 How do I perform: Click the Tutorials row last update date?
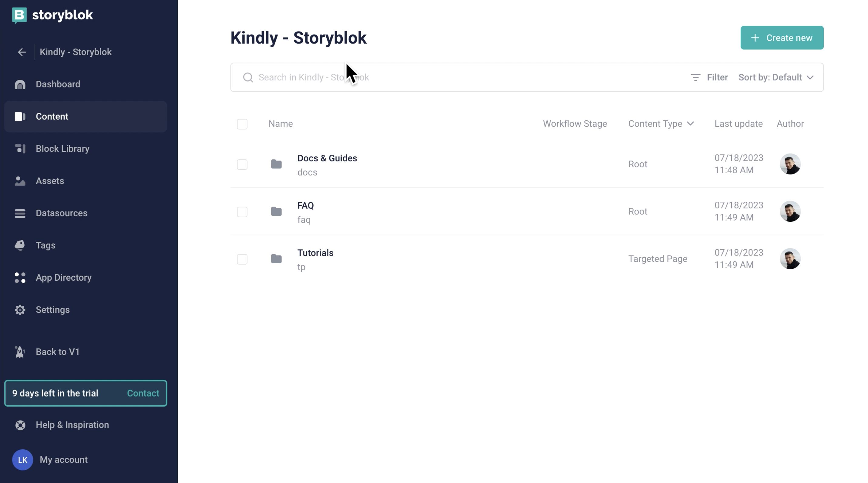pos(738,259)
